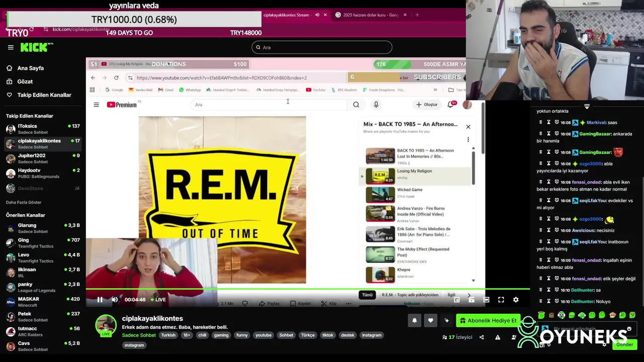
Task: Open emoji picker in chat input
Action: pos(629,329)
